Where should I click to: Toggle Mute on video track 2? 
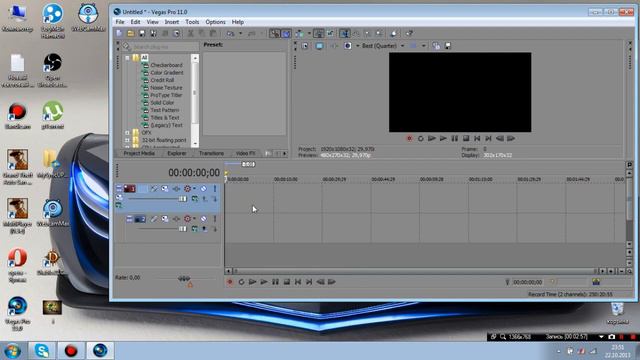click(203, 219)
